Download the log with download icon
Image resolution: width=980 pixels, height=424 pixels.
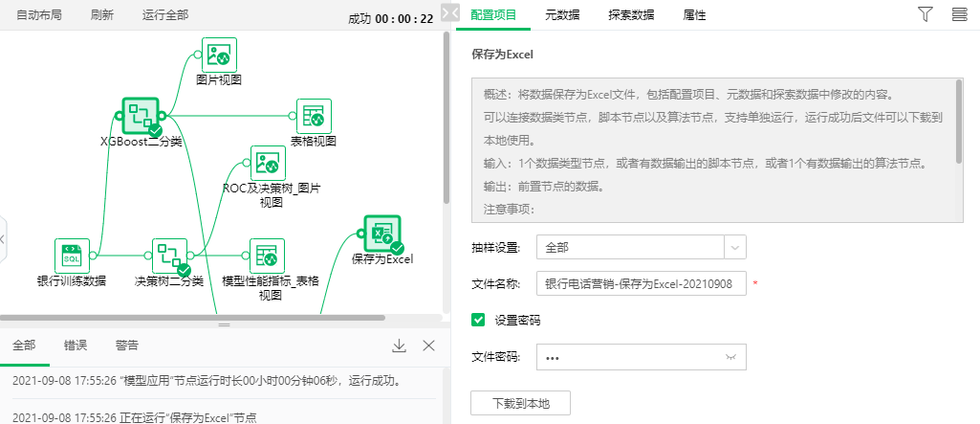[400, 346]
